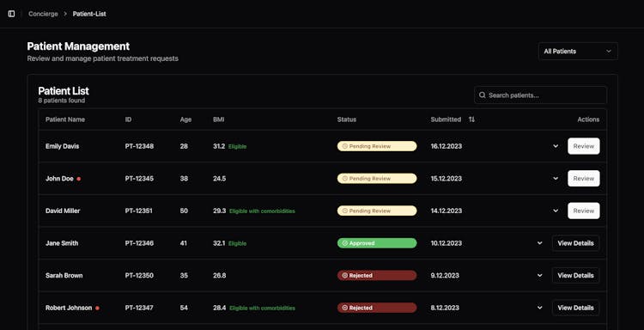View Details for Sarah Brown
Screen dimensions: 644x330
tap(575, 275)
